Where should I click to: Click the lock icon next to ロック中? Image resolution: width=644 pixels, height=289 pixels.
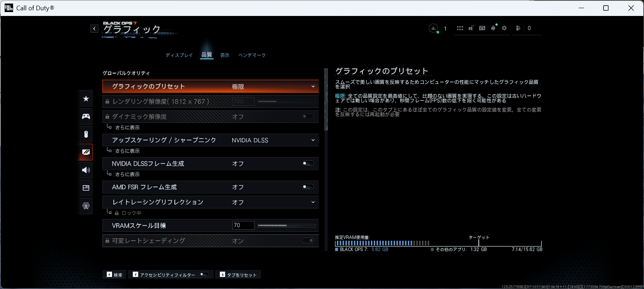tap(117, 213)
